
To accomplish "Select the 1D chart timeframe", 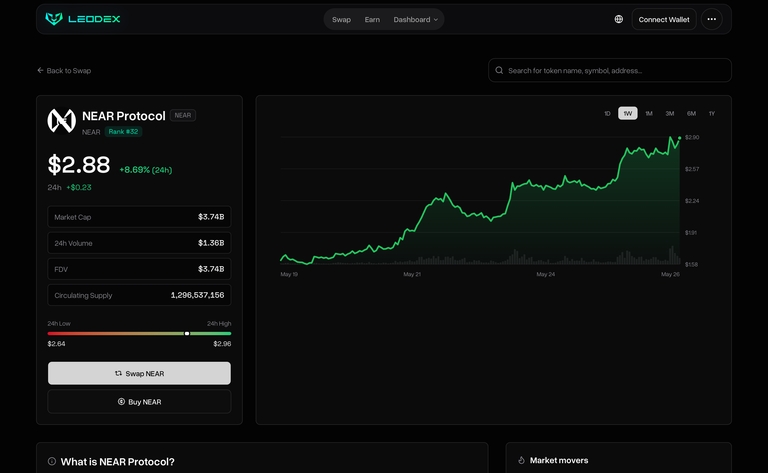I will (607, 114).
